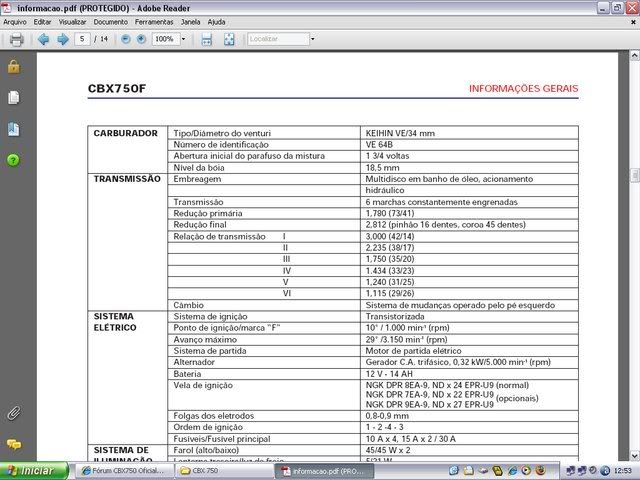Click the Motor de partida elétrico cell
The width and height of the screenshot is (640, 480).
pos(413,351)
